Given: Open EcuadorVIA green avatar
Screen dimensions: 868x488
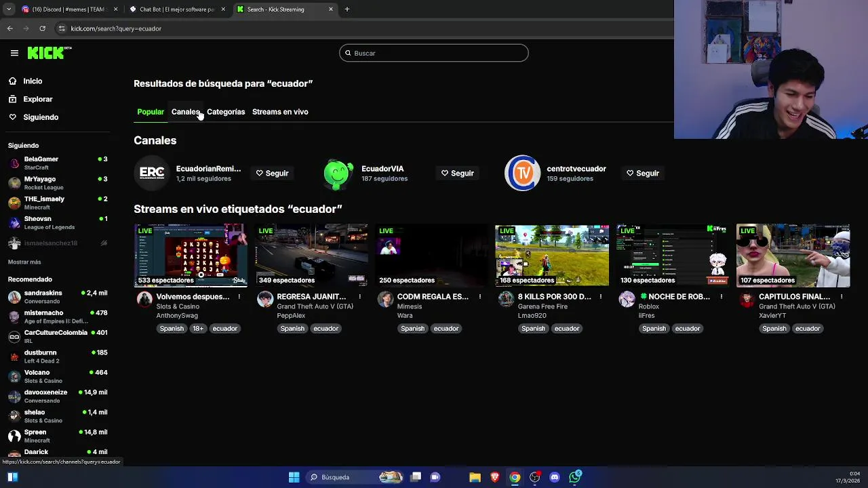Looking at the screenshot, I should [x=338, y=174].
